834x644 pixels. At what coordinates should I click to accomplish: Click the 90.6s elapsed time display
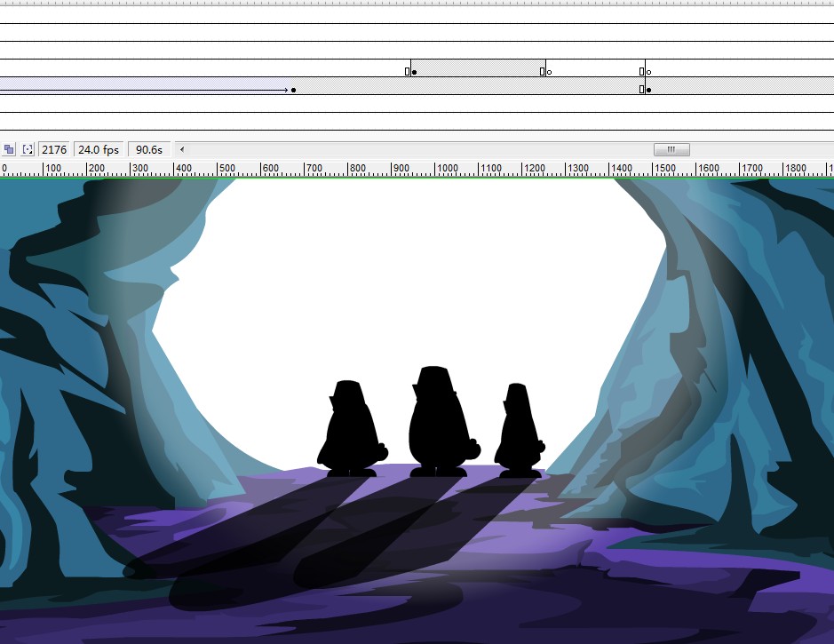click(148, 149)
